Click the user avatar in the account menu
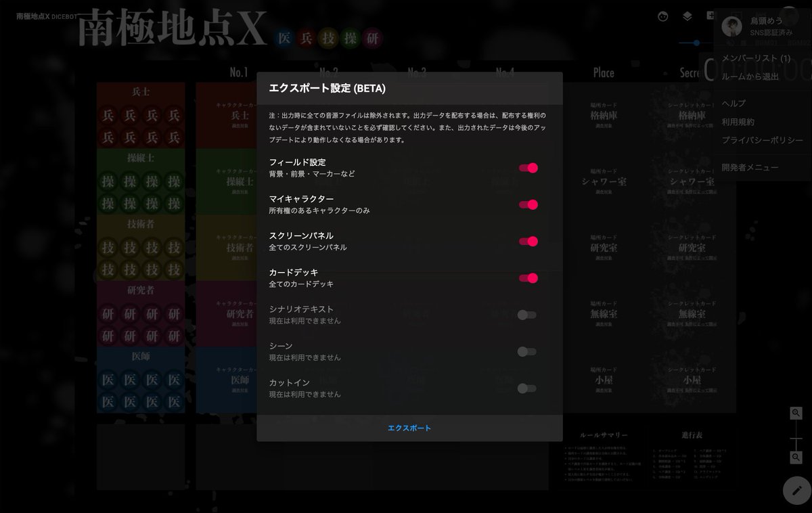The height and width of the screenshot is (513, 812). 731,26
